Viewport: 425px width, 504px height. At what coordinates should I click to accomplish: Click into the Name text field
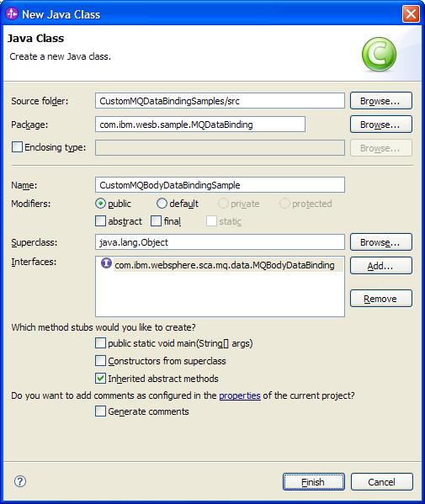220,185
